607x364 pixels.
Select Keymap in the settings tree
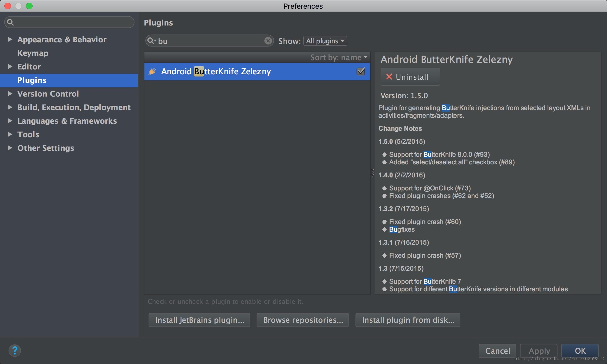pos(33,53)
